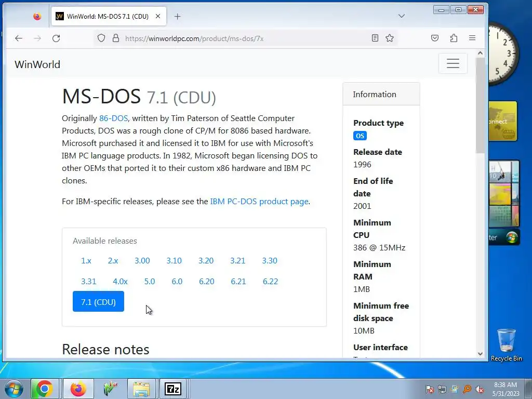Image resolution: width=532 pixels, height=399 pixels.
Task: Click the forward navigation arrow
Action: pos(37,38)
